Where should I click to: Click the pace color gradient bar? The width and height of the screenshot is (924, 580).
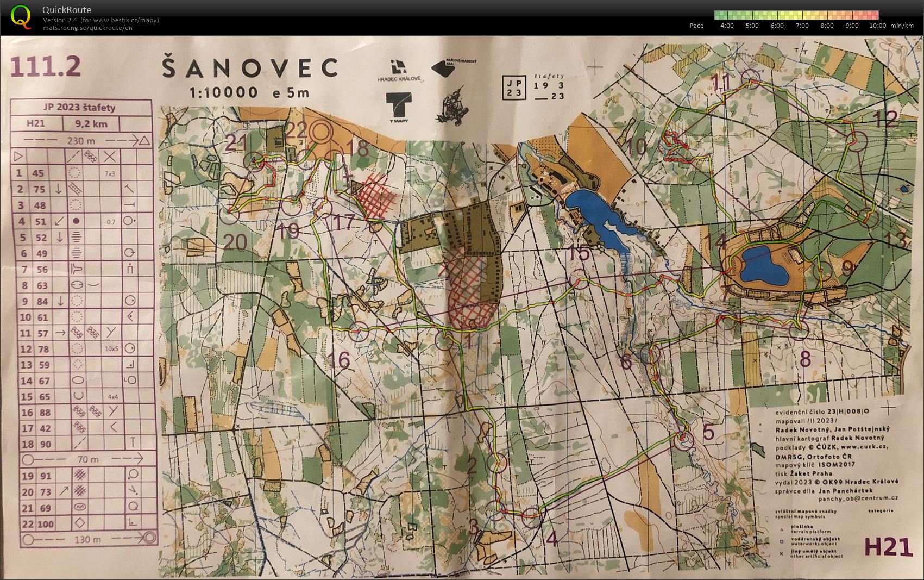tap(796, 15)
